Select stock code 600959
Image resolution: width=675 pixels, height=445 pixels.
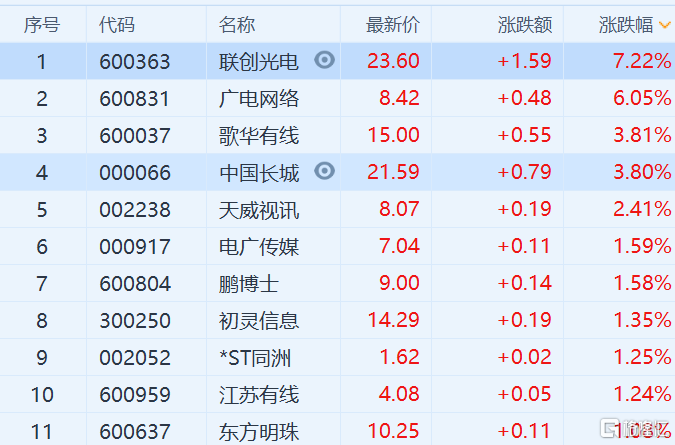(x=135, y=395)
